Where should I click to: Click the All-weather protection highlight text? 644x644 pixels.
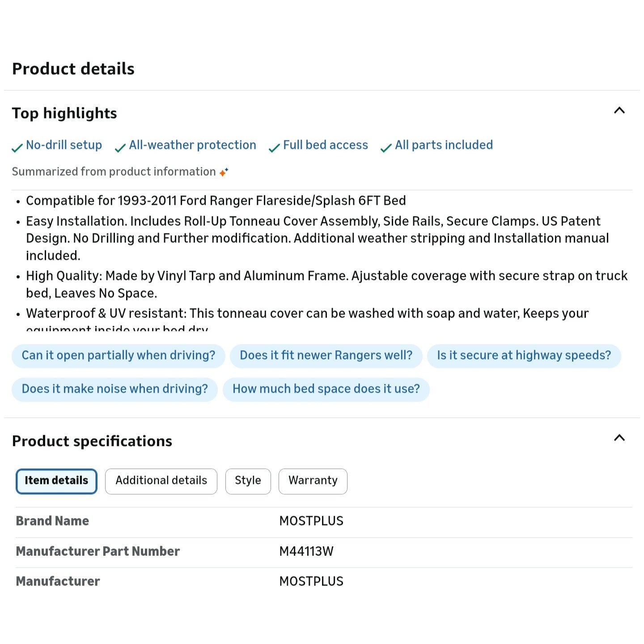tap(192, 145)
